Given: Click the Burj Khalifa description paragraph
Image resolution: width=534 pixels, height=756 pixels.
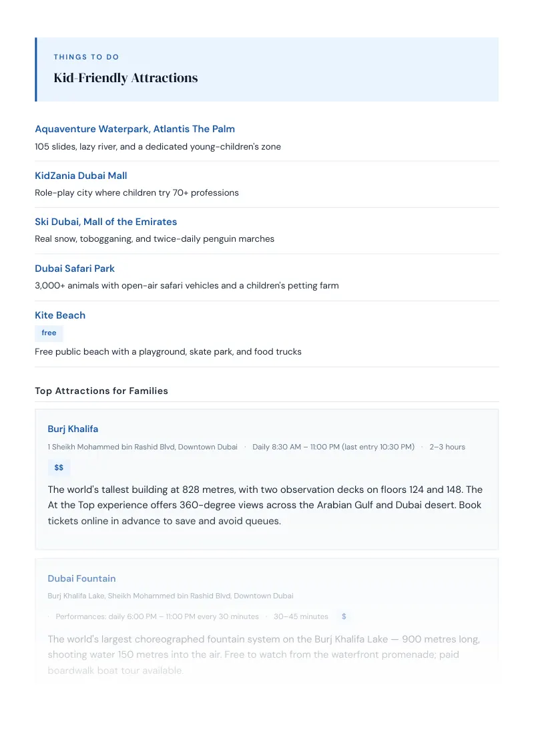Looking at the screenshot, I should tap(265, 506).
